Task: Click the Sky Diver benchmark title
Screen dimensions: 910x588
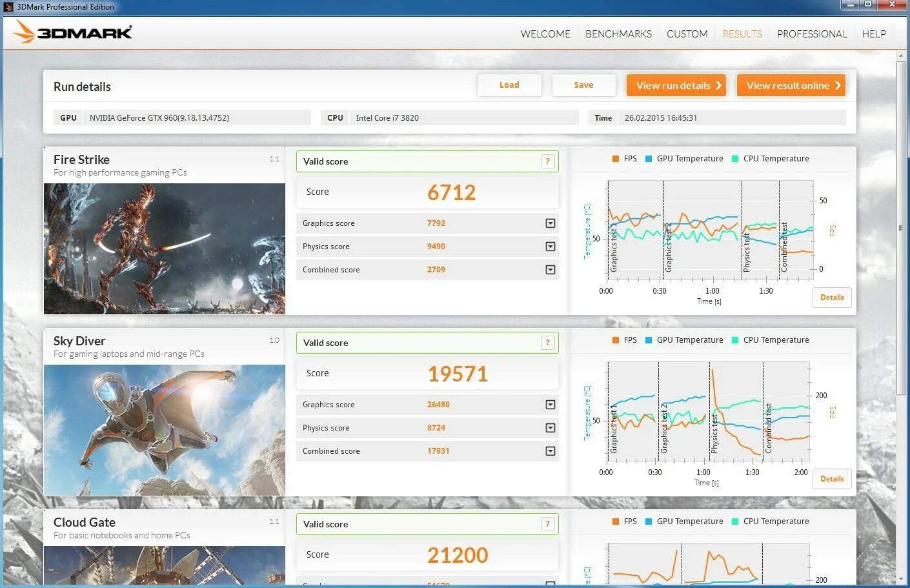Action: click(x=79, y=341)
